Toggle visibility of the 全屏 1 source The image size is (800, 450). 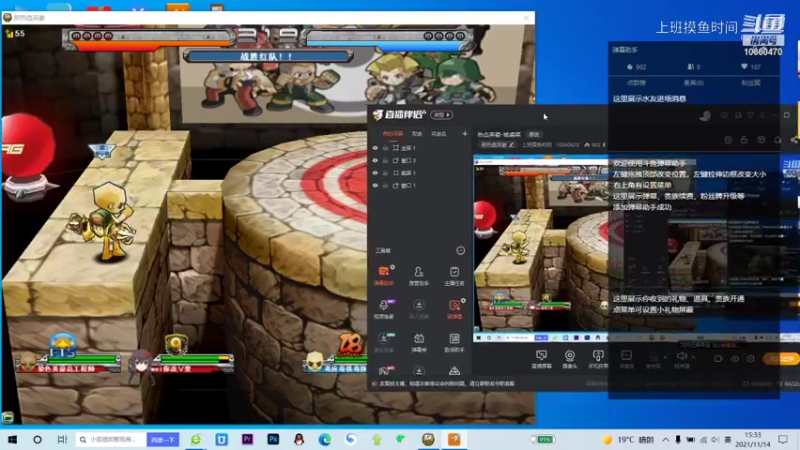375,148
